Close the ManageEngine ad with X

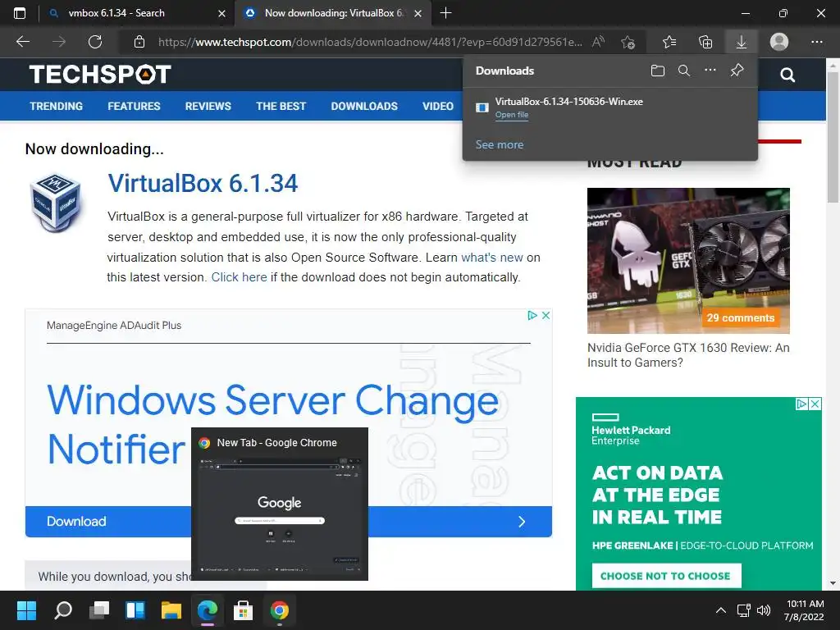click(x=546, y=316)
